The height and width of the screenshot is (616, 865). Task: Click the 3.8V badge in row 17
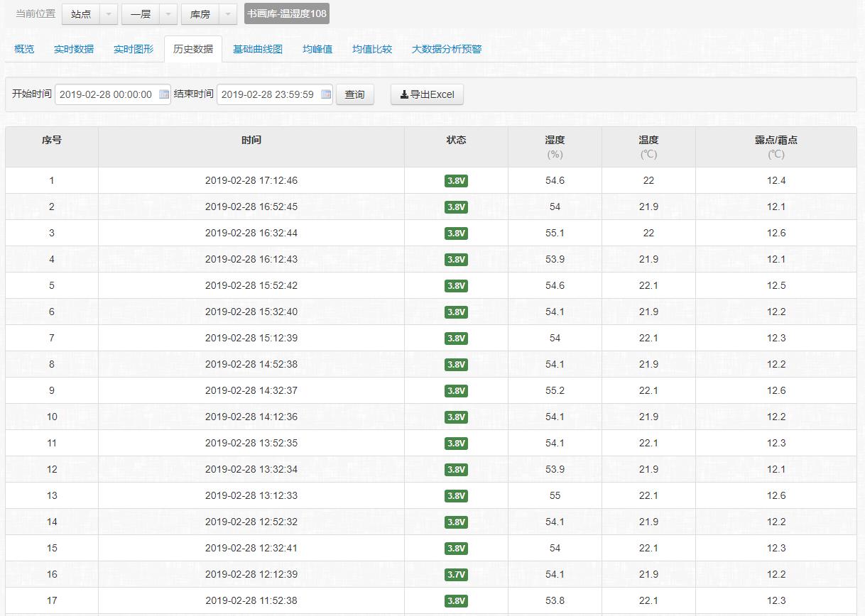[456, 601]
